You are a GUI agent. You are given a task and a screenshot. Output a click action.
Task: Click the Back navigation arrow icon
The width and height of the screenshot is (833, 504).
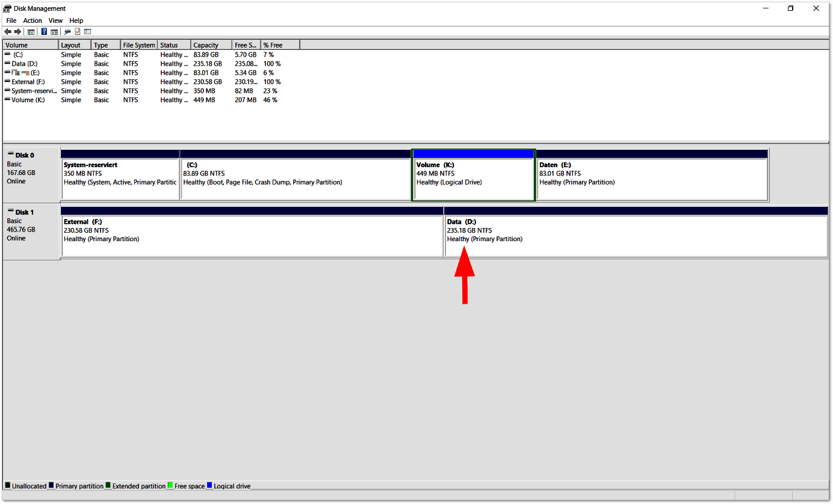pos(8,31)
